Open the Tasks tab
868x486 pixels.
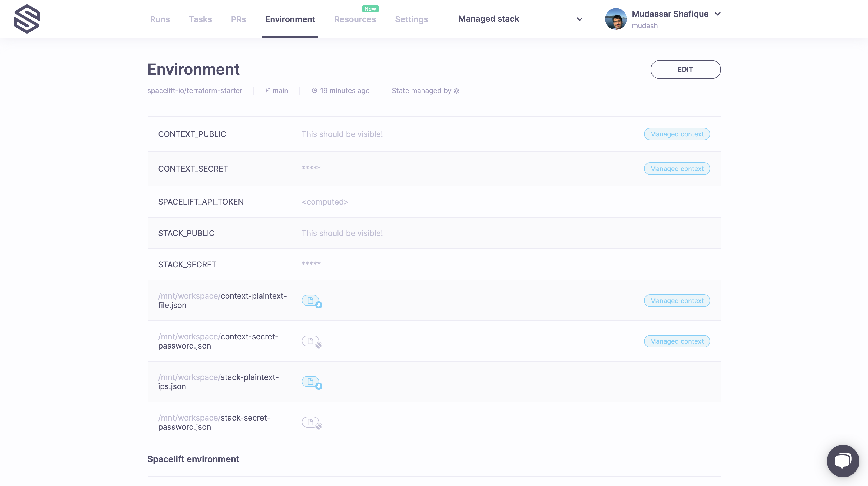click(x=200, y=19)
